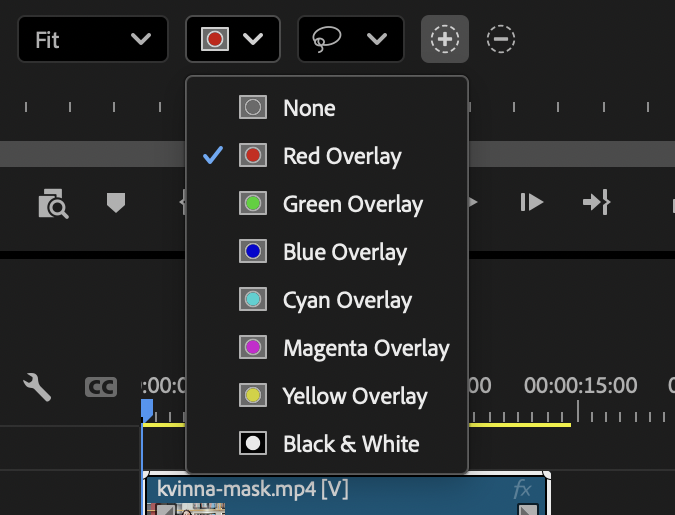The width and height of the screenshot is (675, 515).
Task: Choose Black & White overlay option
Action: 327,444
